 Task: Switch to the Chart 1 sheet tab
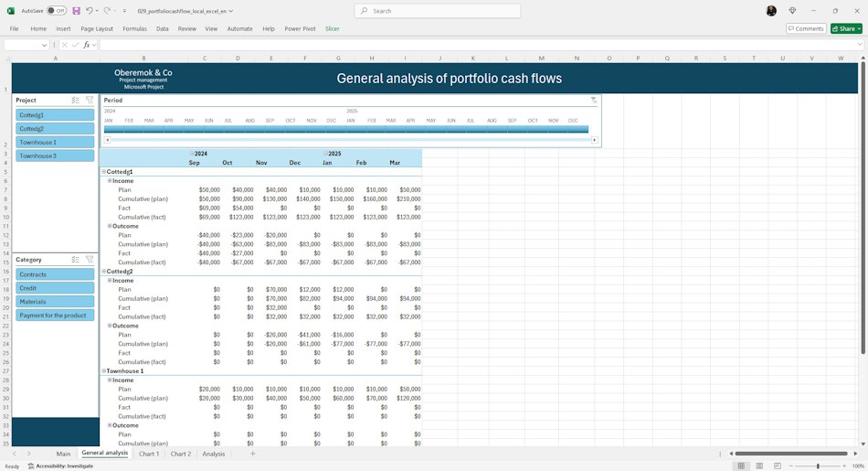149,454
